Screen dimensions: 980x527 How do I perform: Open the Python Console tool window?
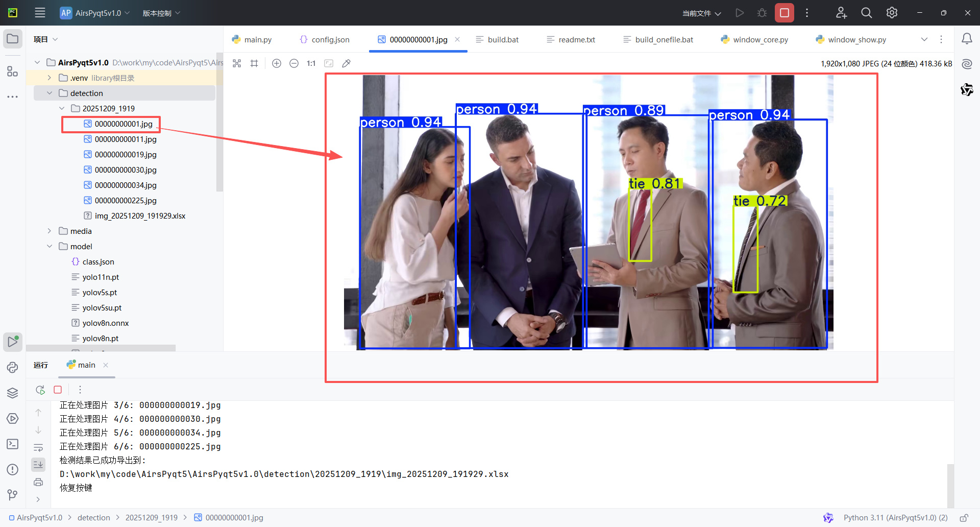coord(13,367)
